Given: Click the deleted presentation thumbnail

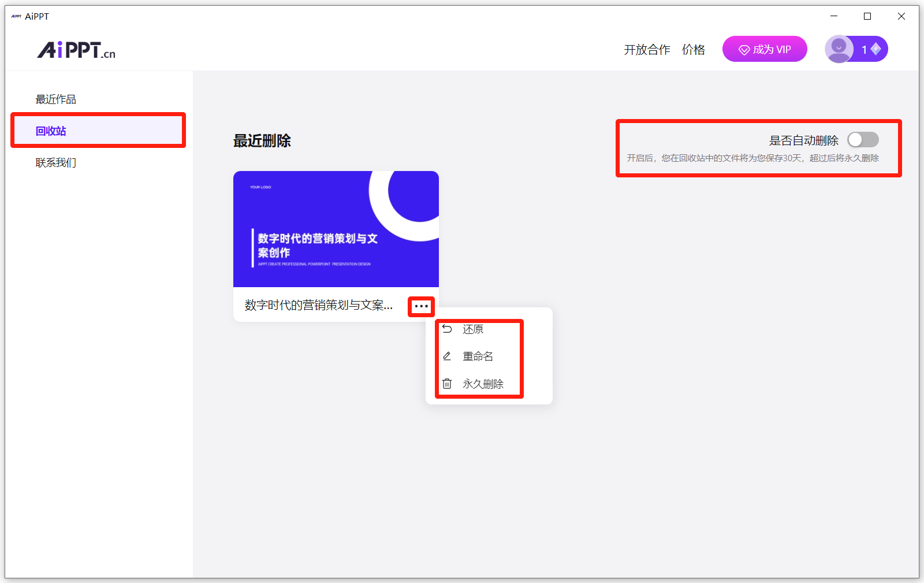Looking at the screenshot, I should click(336, 229).
